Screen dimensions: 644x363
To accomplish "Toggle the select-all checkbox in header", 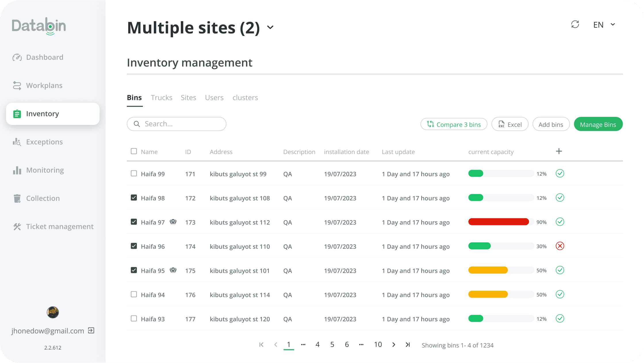I will (x=134, y=151).
